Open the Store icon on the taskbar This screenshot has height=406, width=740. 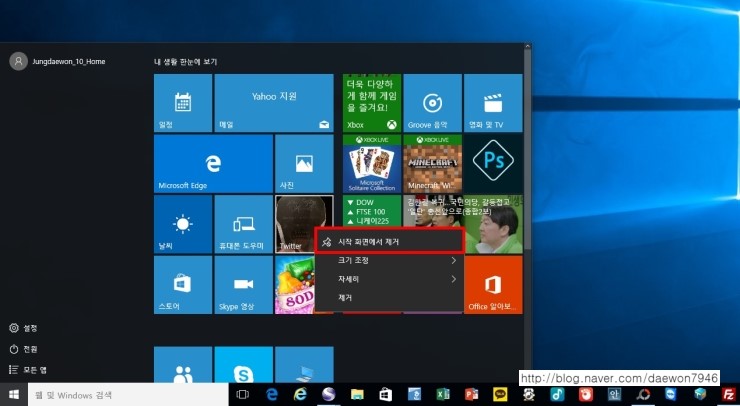tap(386, 395)
